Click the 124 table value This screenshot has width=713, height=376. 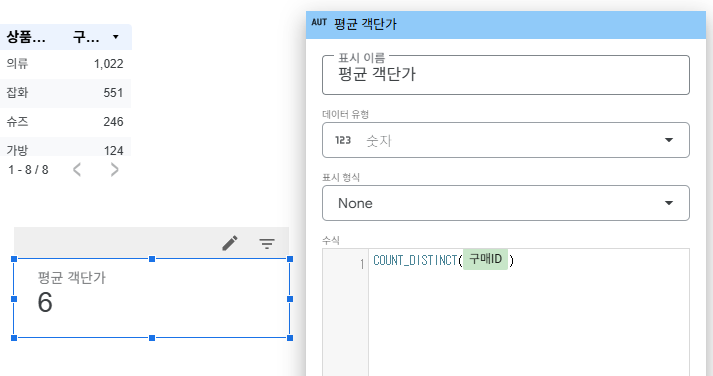pyautogui.click(x=113, y=150)
